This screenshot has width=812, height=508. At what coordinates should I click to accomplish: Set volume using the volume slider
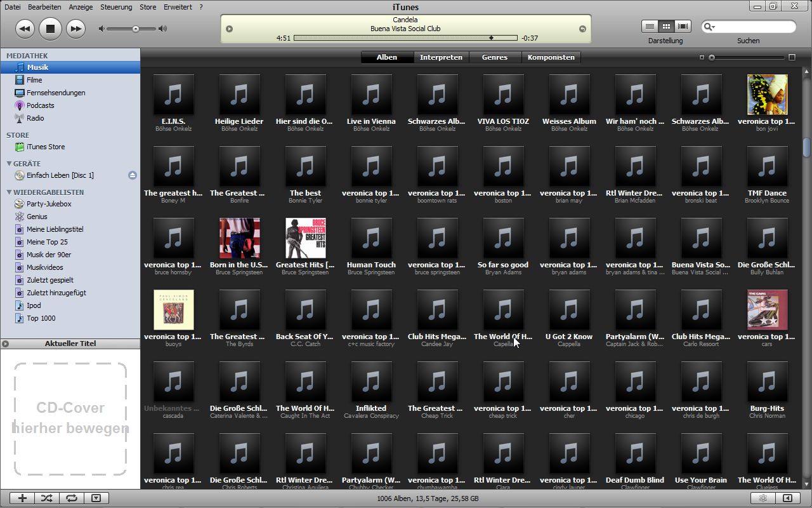(x=131, y=29)
